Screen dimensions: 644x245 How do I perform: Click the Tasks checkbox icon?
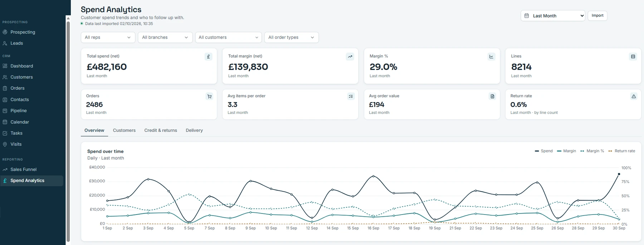point(5,133)
